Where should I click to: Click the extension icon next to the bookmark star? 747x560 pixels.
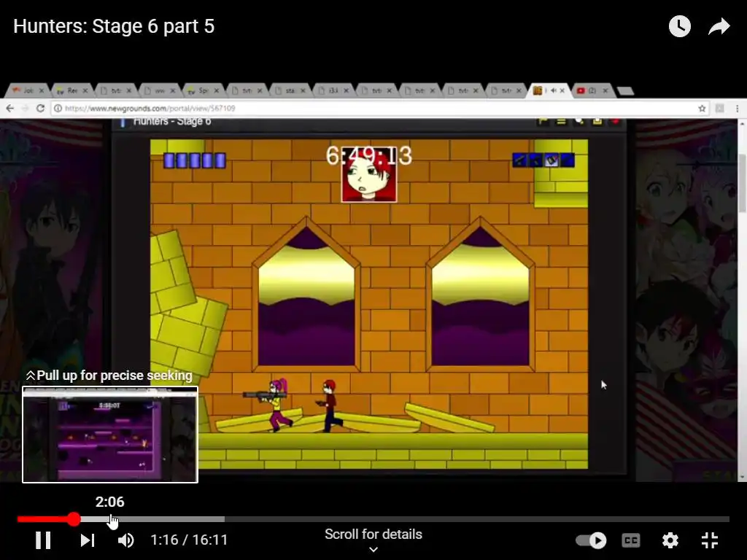coord(720,109)
